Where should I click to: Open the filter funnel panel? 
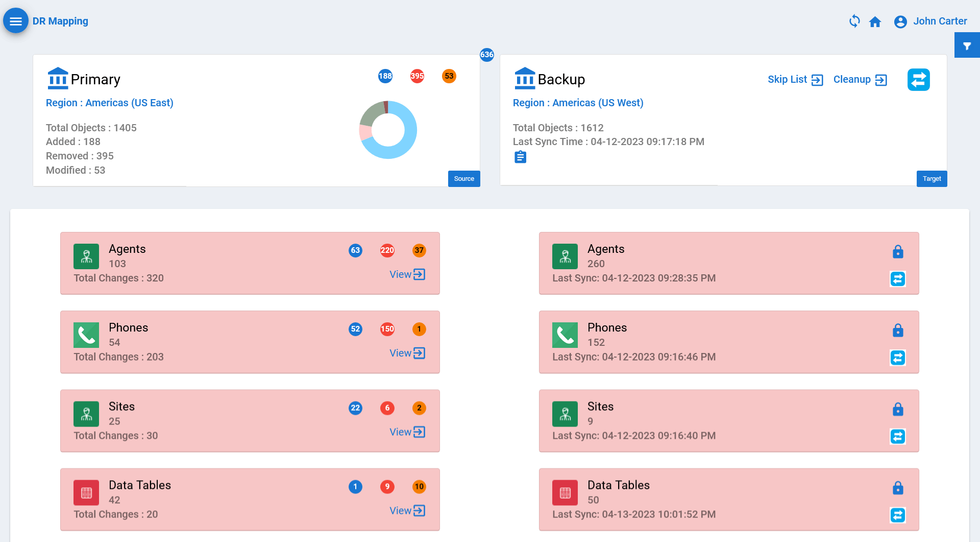coord(967,45)
